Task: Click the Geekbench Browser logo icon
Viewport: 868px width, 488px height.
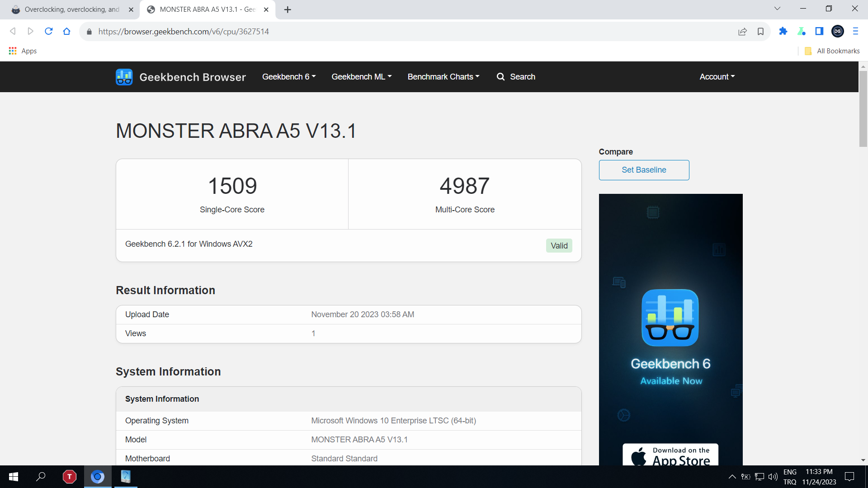Action: click(124, 77)
